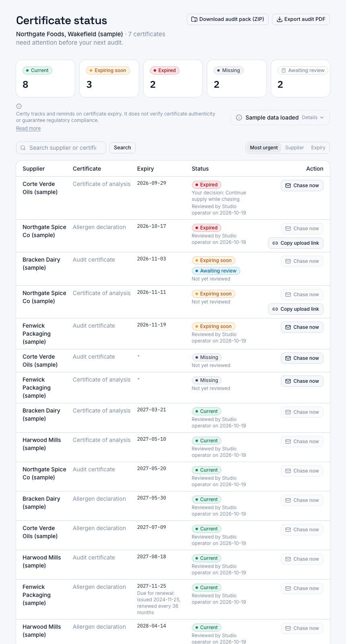Switch sorting to Expiry

coord(318,148)
